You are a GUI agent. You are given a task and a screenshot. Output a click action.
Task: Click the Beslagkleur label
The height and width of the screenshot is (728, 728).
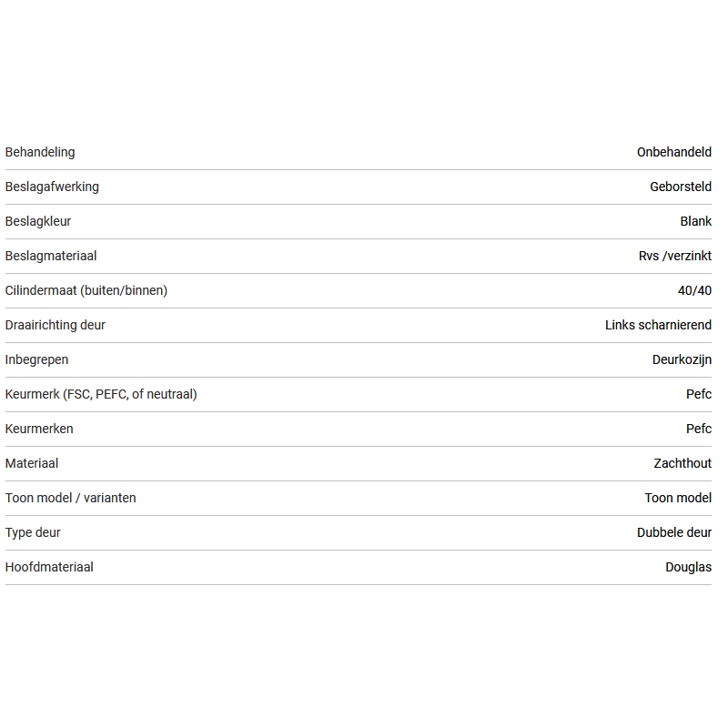[38, 221]
